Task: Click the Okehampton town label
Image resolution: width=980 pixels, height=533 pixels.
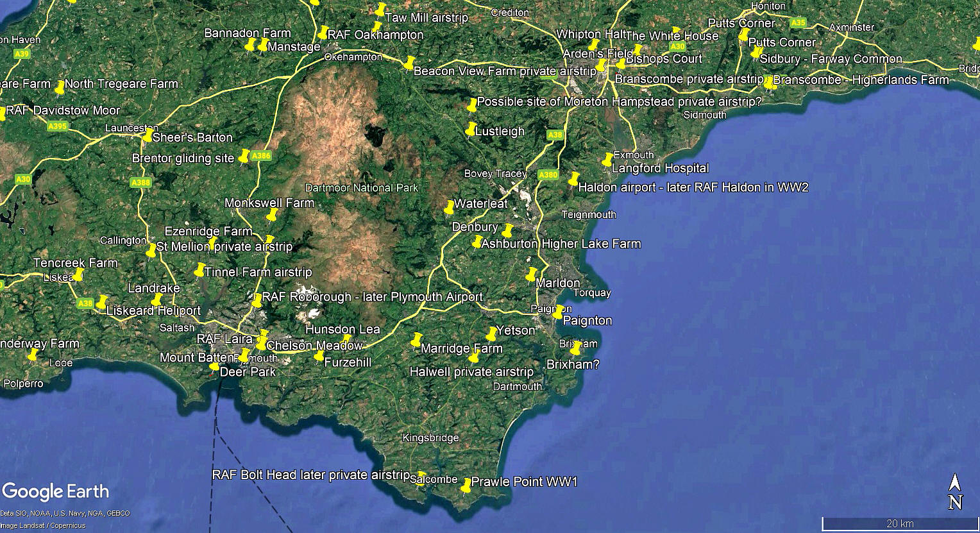Action: click(x=353, y=57)
